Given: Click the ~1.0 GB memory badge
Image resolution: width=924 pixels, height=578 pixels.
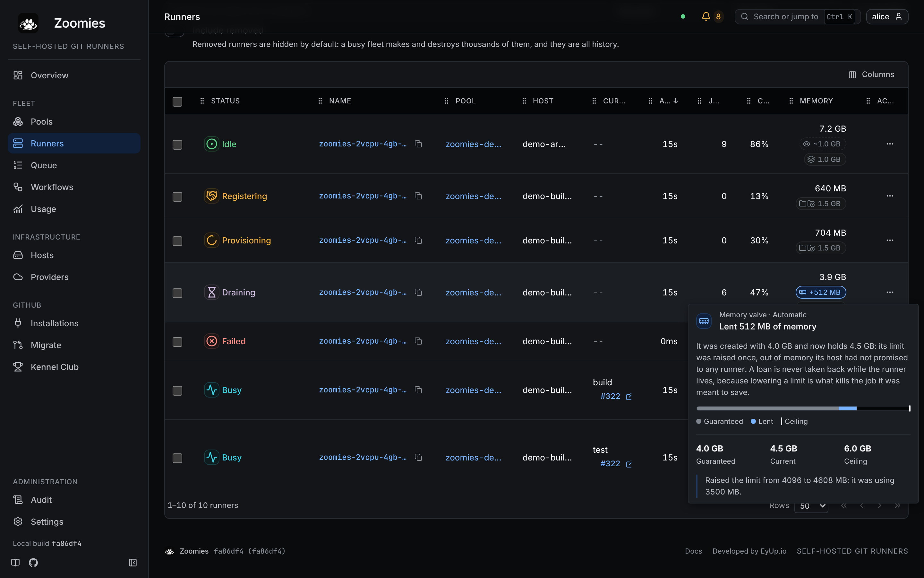Looking at the screenshot, I should (x=823, y=144).
